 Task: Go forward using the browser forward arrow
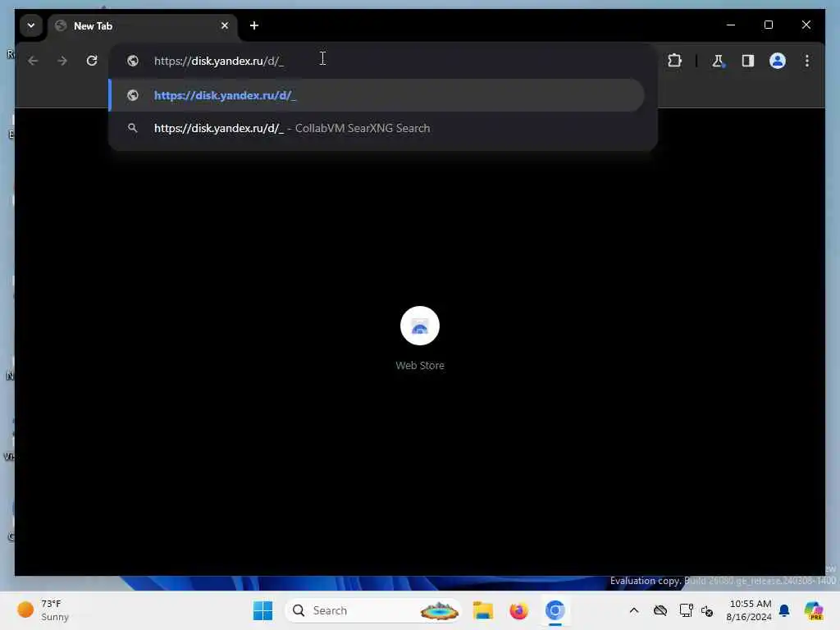pos(62,61)
